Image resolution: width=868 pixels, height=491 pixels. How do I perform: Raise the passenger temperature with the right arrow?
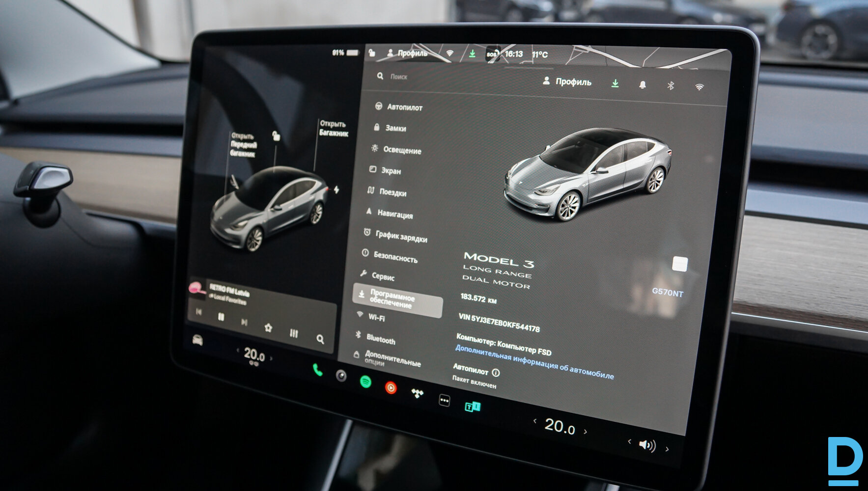pyautogui.click(x=585, y=432)
